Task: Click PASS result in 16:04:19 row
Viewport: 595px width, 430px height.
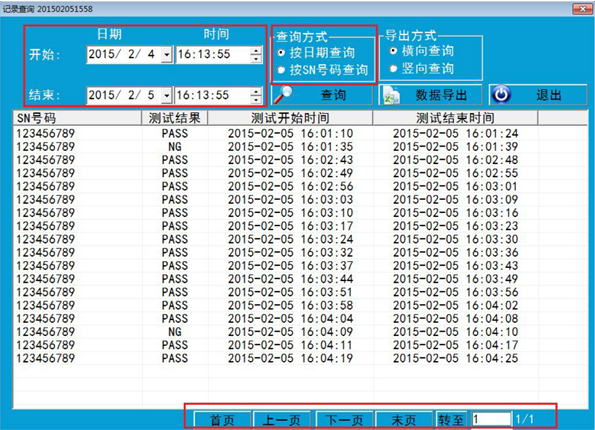Action: coord(175,358)
